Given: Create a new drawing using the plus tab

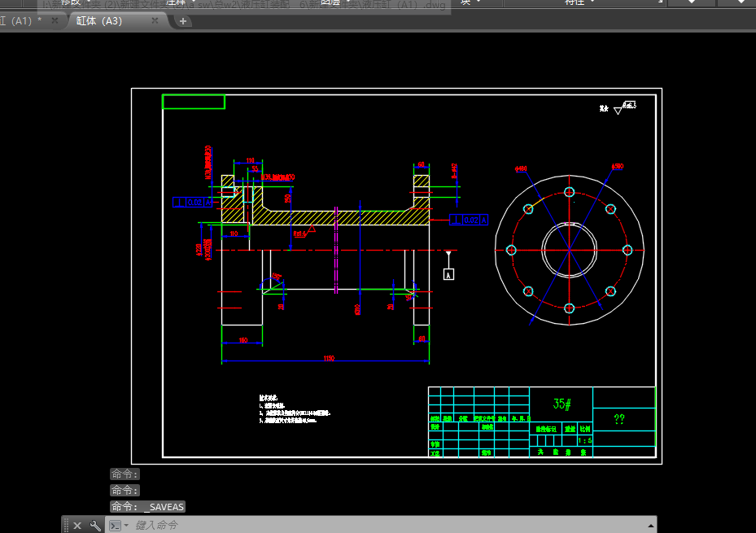Looking at the screenshot, I should coord(182,20).
